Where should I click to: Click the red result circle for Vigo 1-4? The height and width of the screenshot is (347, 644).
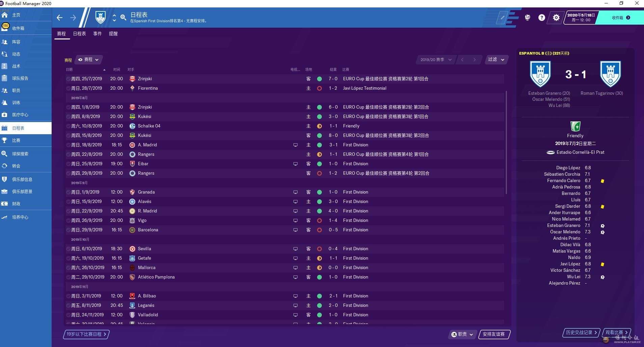coord(319,221)
